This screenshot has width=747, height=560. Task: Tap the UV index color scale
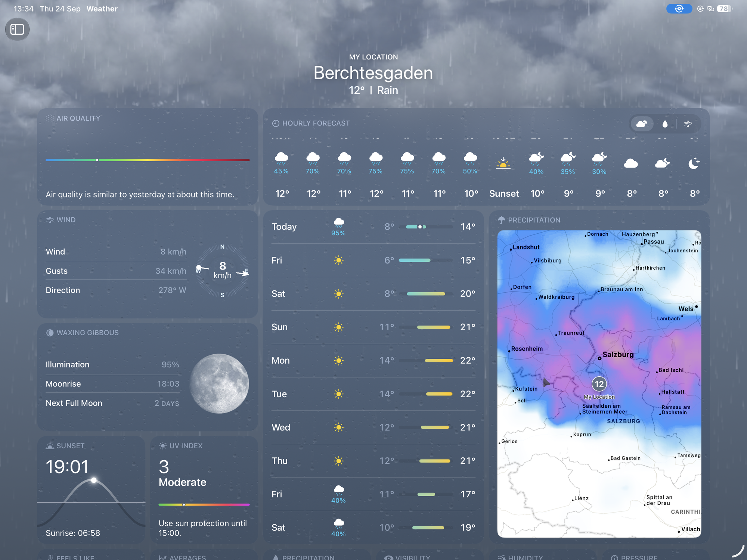(x=204, y=504)
